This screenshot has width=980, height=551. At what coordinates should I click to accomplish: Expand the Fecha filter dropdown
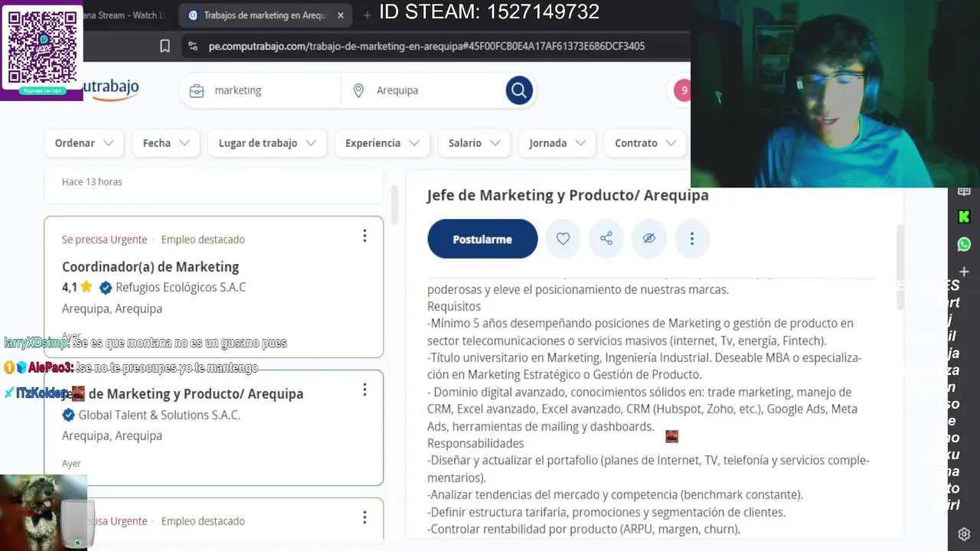coord(165,143)
